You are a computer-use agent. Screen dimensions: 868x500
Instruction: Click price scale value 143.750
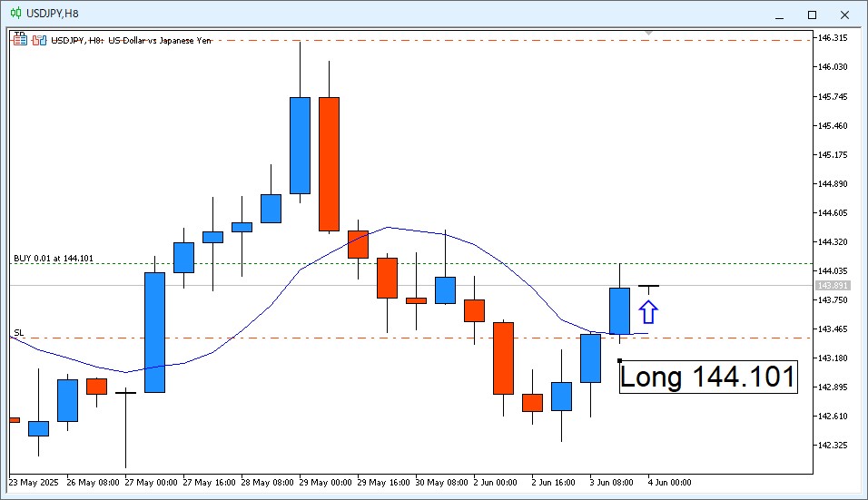point(833,299)
